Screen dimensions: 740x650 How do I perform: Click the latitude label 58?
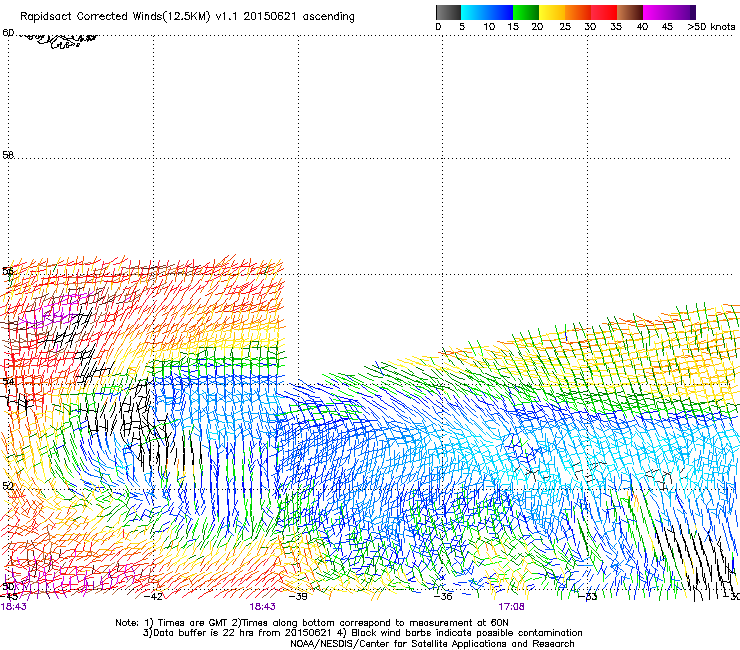[x=8, y=155]
